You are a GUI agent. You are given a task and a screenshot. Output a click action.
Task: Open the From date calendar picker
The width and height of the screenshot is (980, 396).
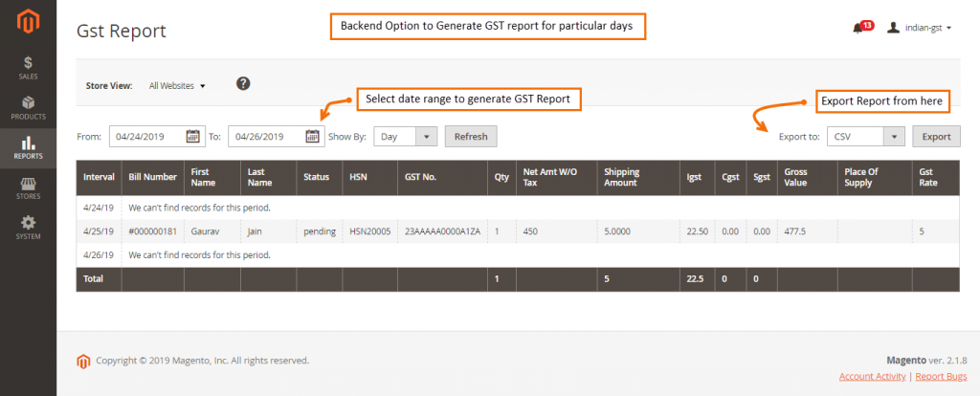click(x=192, y=137)
